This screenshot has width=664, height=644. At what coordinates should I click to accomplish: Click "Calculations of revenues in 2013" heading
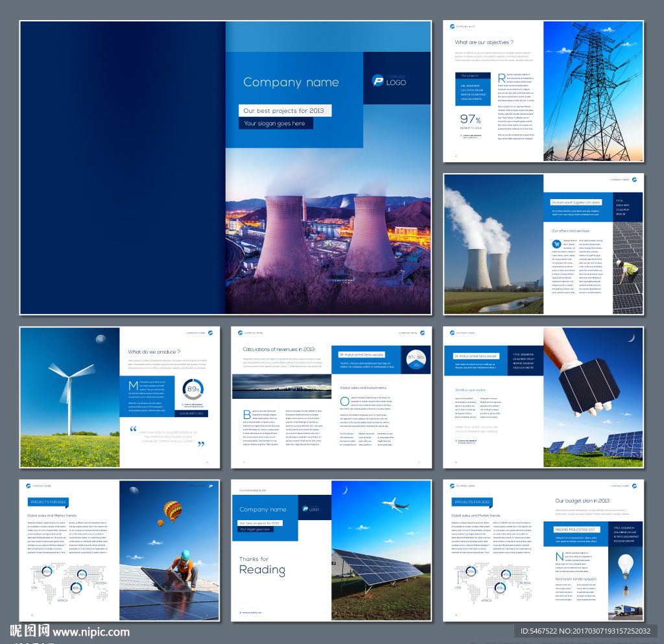tap(279, 350)
